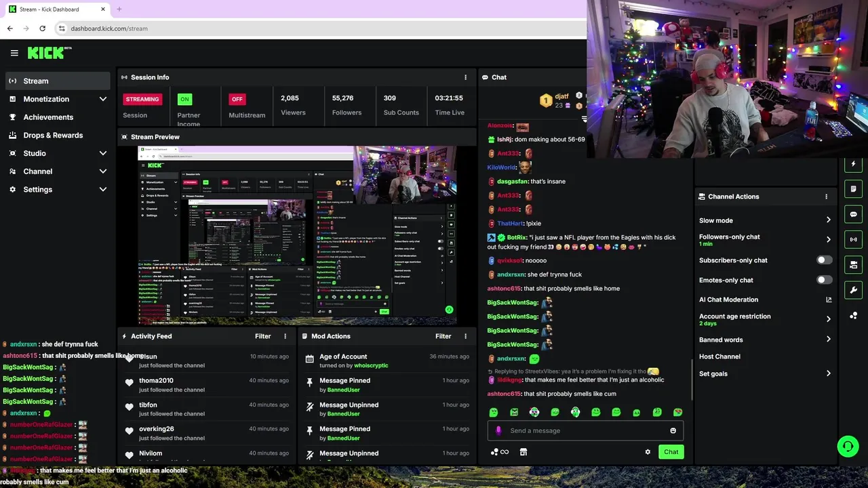
Task: Click the three-dots cluster icon in right rail
Action: click(854, 315)
